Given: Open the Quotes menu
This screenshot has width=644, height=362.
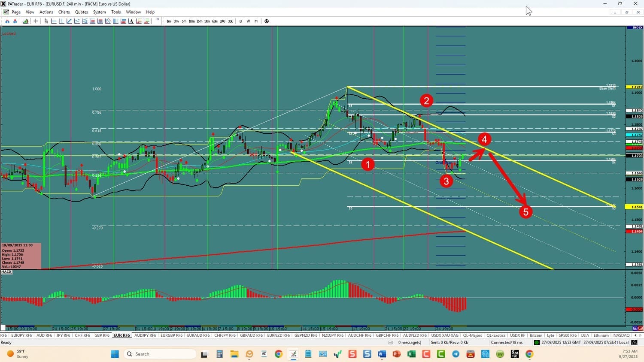Looking at the screenshot, I should click(82, 12).
